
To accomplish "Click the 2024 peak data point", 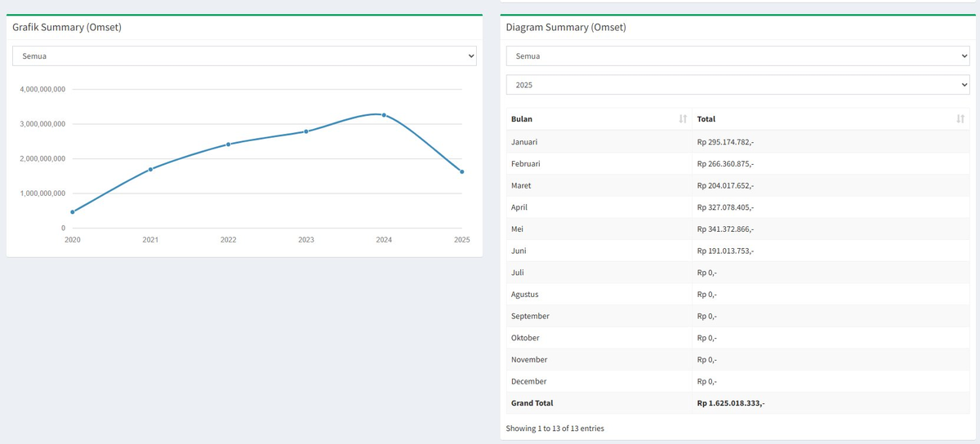I will pyautogui.click(x=384, y=115).
